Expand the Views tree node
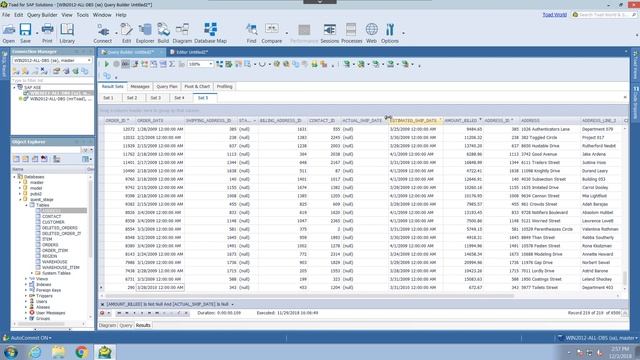Viewport: 640px width, 360px height. 26,278
